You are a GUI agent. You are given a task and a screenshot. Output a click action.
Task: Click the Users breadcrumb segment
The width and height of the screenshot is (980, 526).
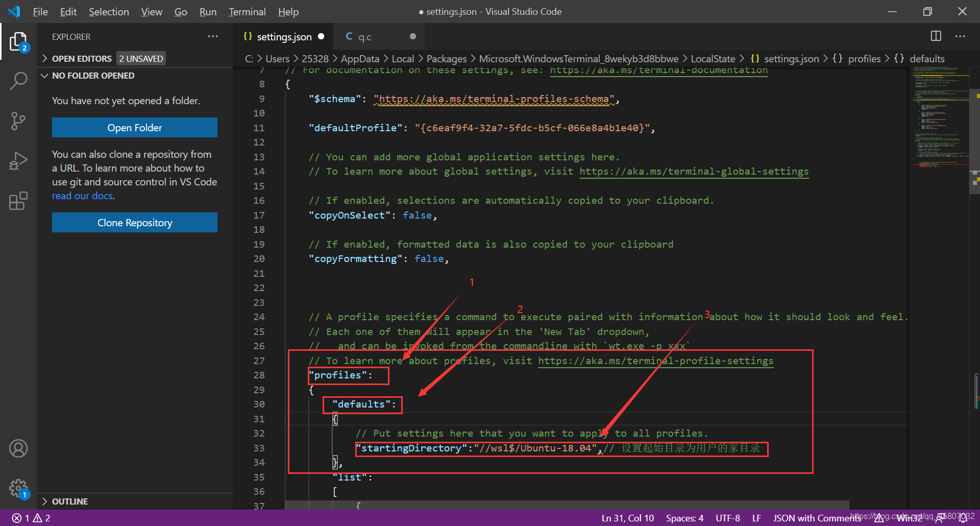(277, 59)
